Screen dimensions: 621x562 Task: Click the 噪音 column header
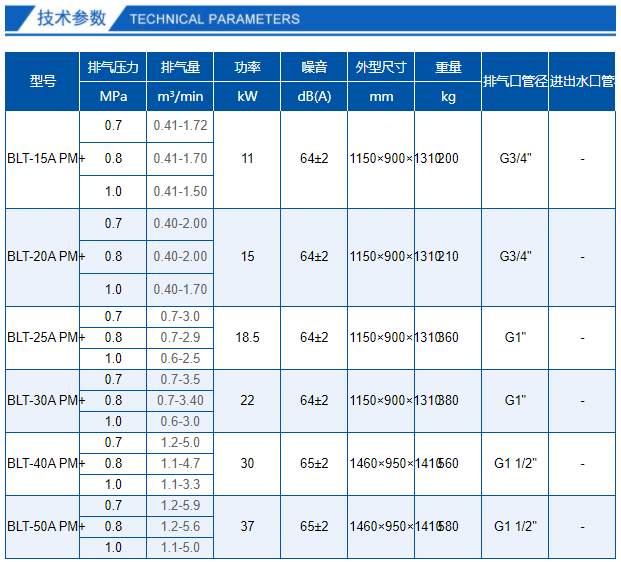[x=314, y=67]
